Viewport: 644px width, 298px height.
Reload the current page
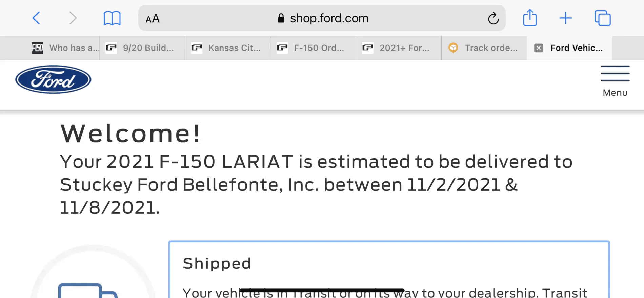(494, 18)
